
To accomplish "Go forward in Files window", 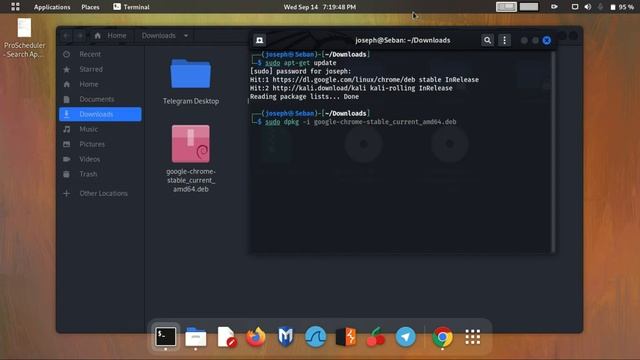I will [x=80, y=36].
